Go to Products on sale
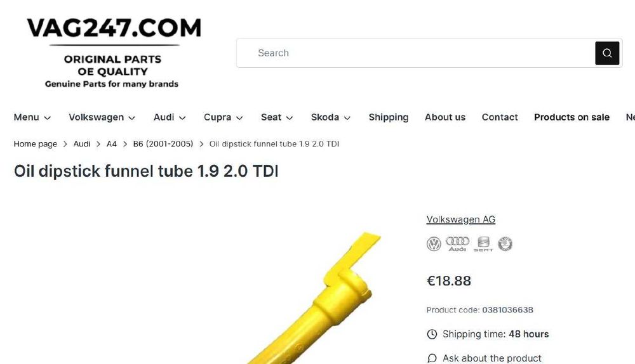This screenshot has width=635, height=364. click(x=571, y=117)
